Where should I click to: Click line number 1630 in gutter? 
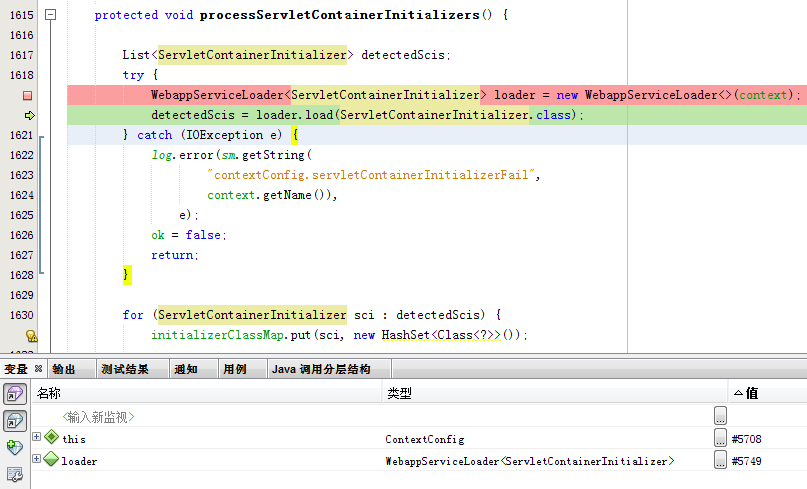tap(22, 315)
